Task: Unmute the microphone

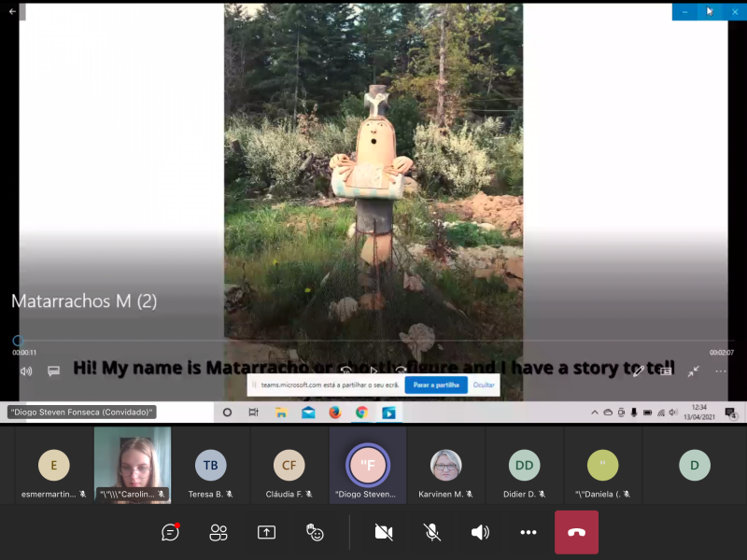Action: click(x=431, y=532)
